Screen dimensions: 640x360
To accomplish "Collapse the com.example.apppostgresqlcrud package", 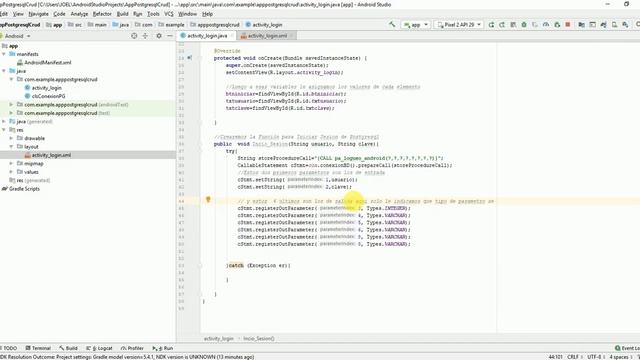I will 11,79.
